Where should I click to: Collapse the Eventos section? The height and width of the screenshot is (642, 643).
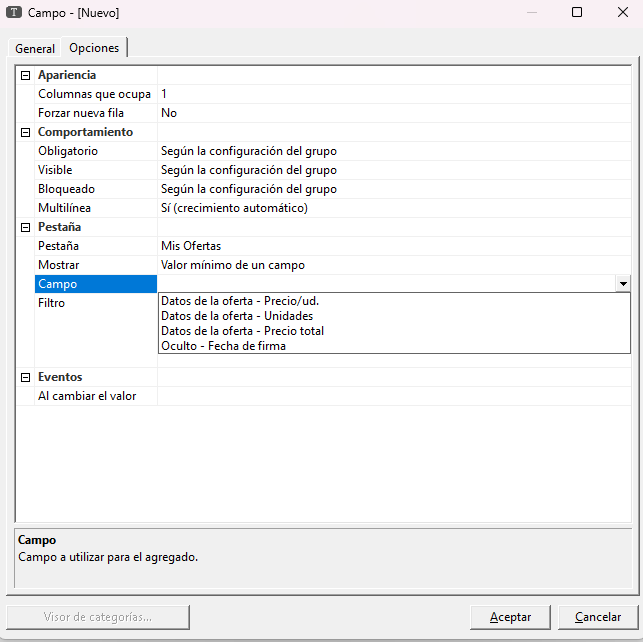25,377
